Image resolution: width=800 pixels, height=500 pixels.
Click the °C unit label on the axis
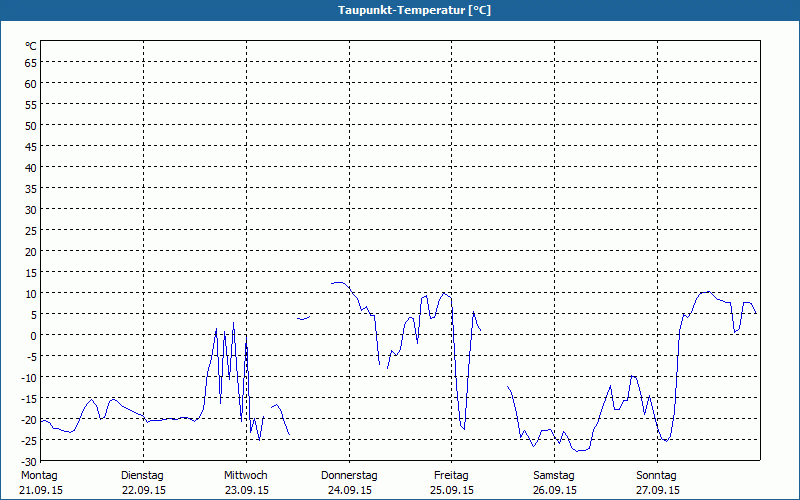point(31,46)
